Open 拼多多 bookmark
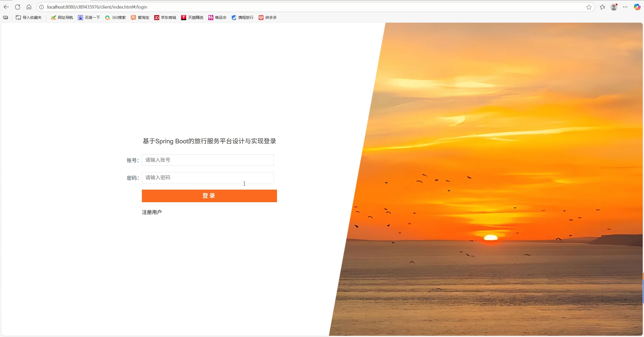644x337 pixels. tap(268, 17)
